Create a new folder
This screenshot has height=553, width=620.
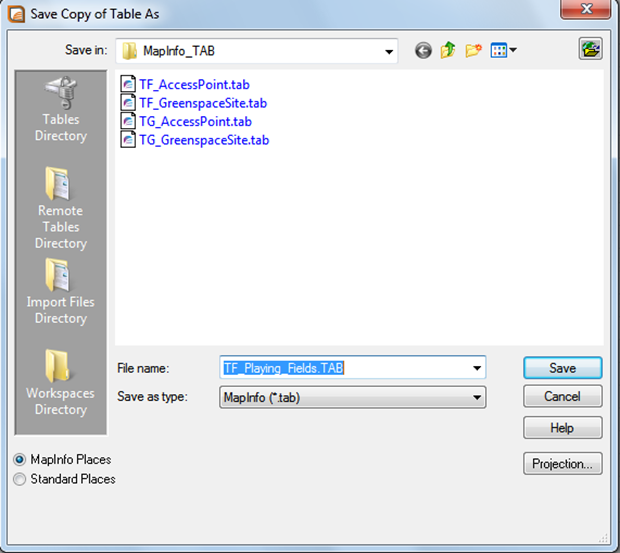pos(473,51)
